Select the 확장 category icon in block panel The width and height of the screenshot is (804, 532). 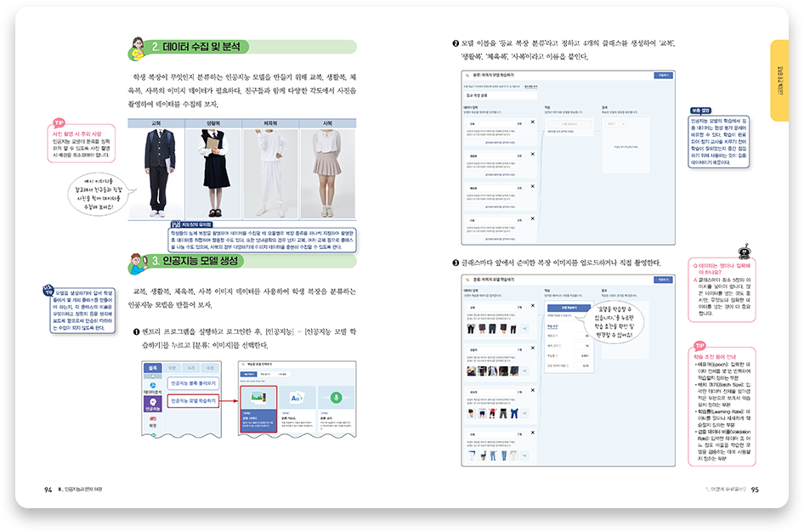[x=153, y=422]
